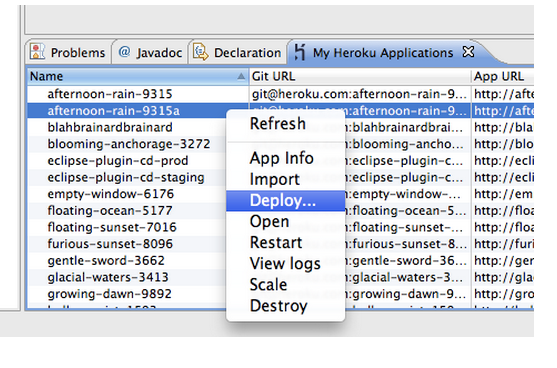
Task: Click App URL cell in gentle-sword-3662 row
Action: [x=503, y=260]
